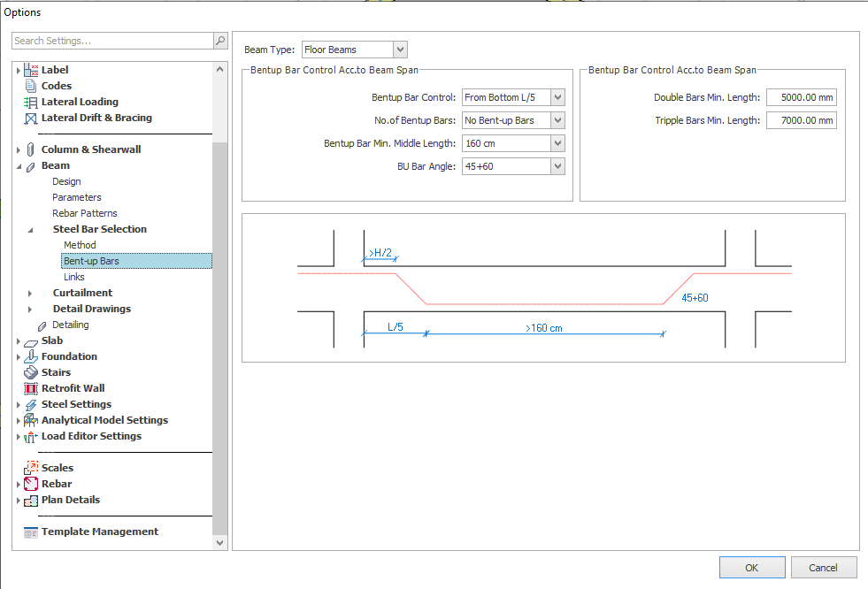Viewport: 868px width, 589px height.
Task: Open the Beam Type dropdown
Action: [400, 50]
